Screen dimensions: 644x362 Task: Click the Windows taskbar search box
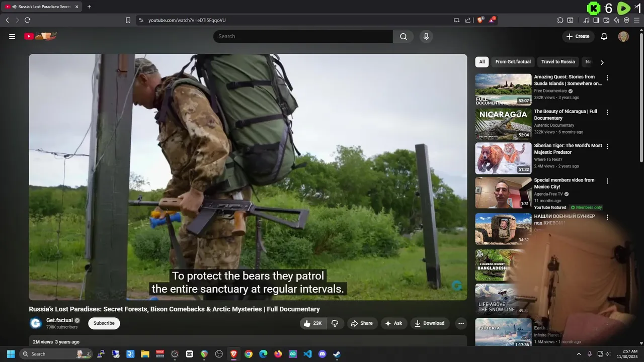point(56,354)
